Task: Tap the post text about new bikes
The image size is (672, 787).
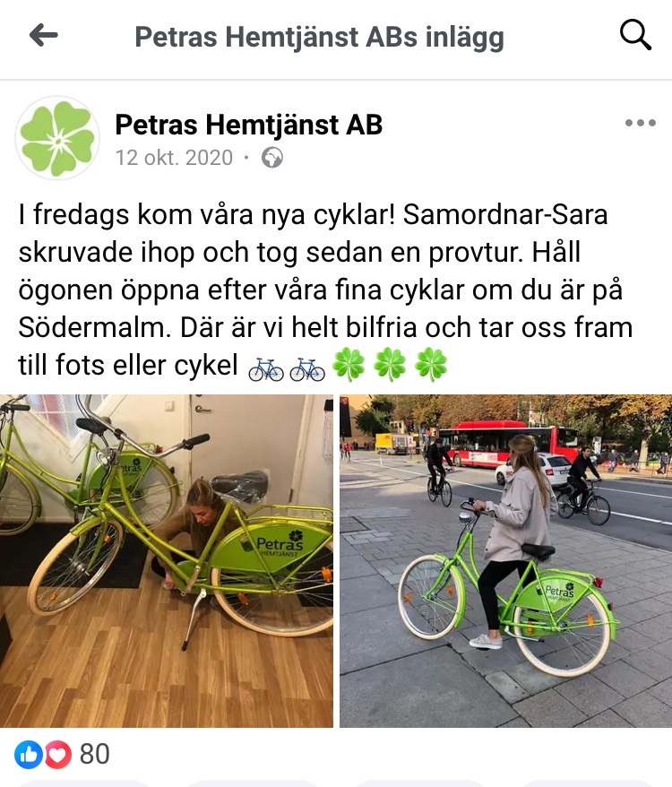Action: pos(325,290)
